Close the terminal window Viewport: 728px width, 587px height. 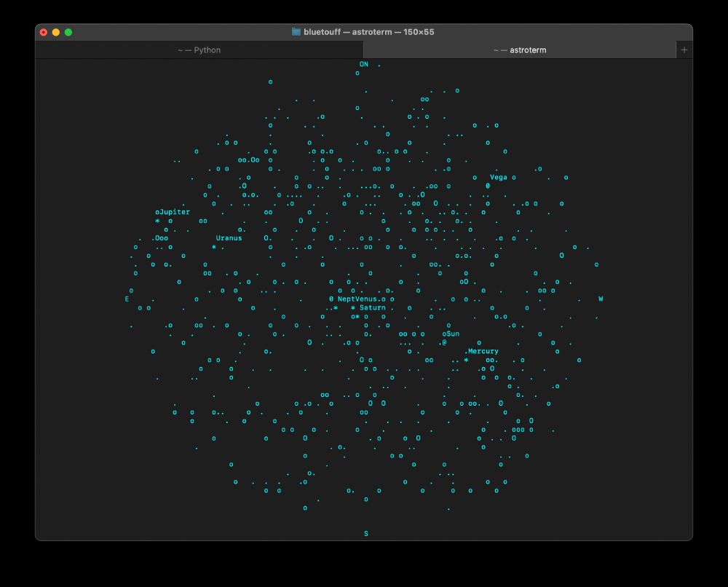[x=44, y=32]
